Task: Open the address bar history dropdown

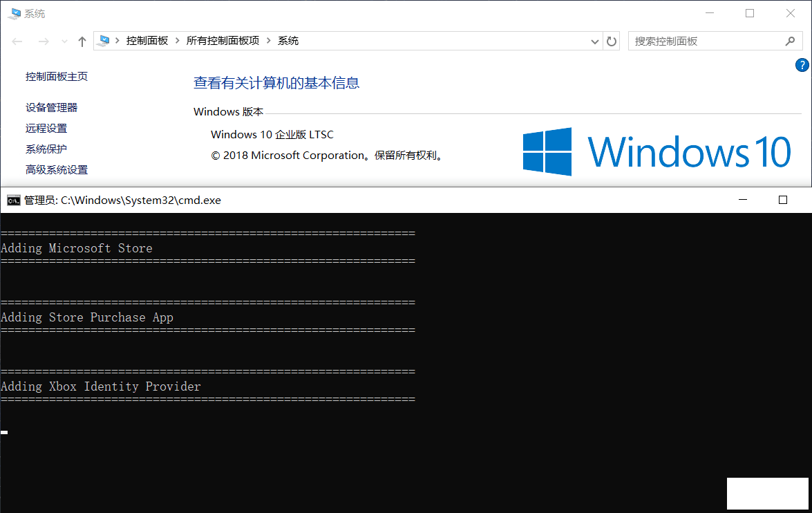Action: point(594,41)
